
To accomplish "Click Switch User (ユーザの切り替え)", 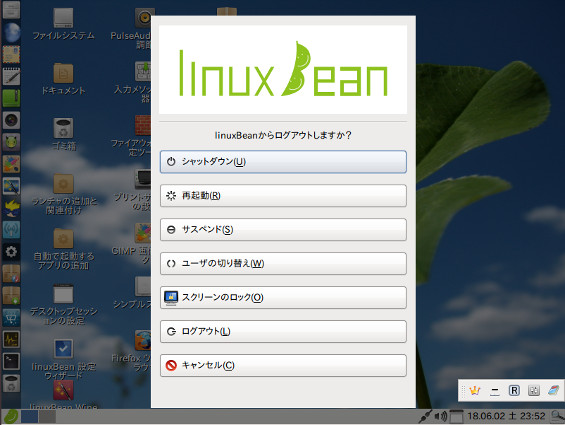I will pyautogui.click(x=283, y=264).
